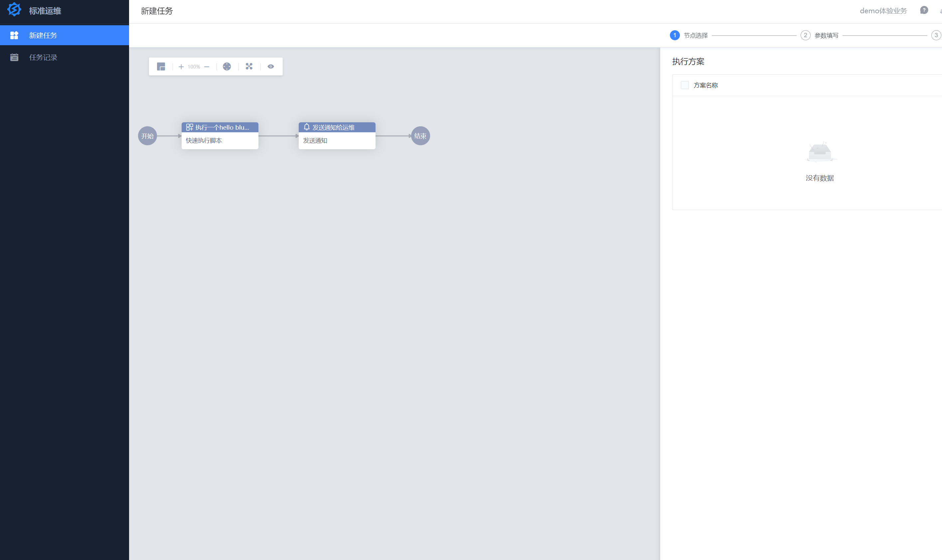Click the bell icon on the notification node
Viewport: 942px width, 560px height.
tap(307, 127)
